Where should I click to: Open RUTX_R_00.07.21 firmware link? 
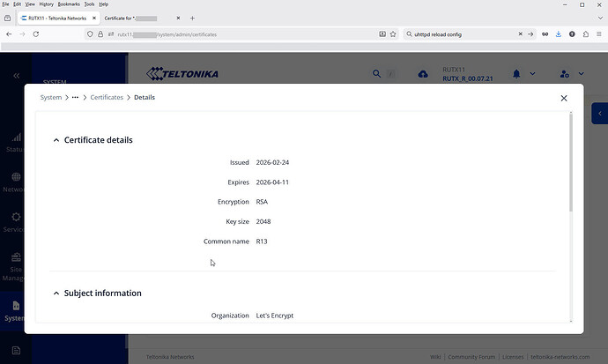(468, 78)
